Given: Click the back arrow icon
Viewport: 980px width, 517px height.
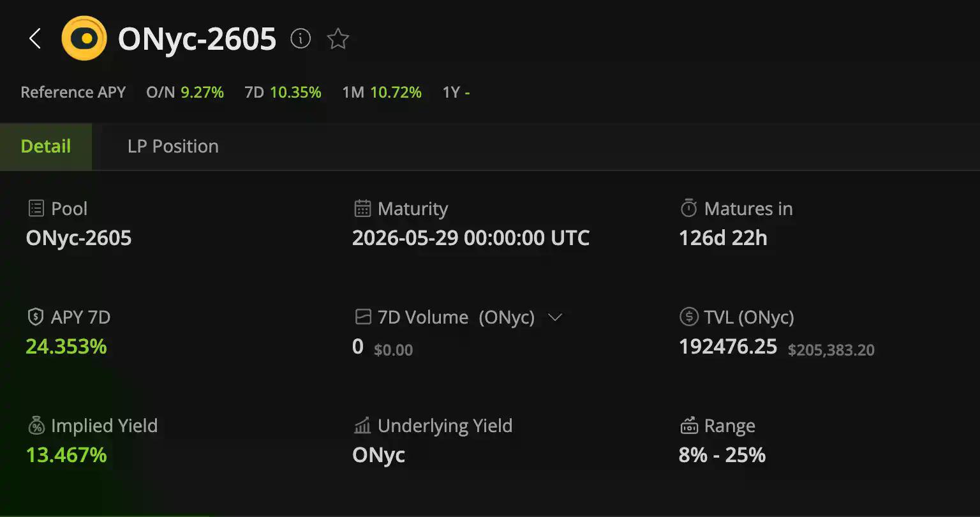Looking at the screenshot, I should pyautogui.click(x=35, y=39).
